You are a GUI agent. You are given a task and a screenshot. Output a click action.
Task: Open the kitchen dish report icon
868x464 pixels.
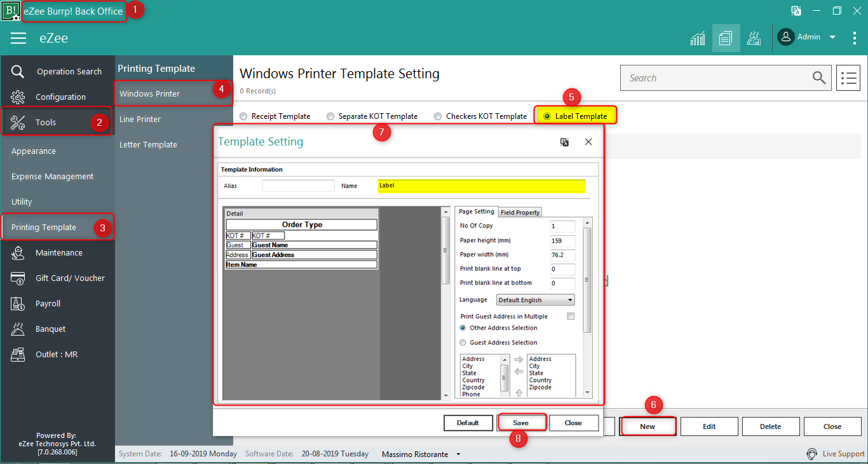(x=754, y=38)
